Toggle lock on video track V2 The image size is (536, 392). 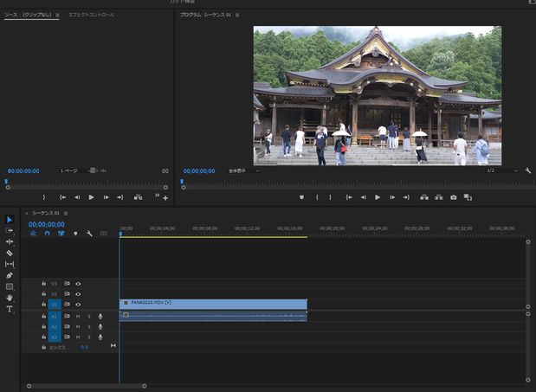[x=44, y=294]
